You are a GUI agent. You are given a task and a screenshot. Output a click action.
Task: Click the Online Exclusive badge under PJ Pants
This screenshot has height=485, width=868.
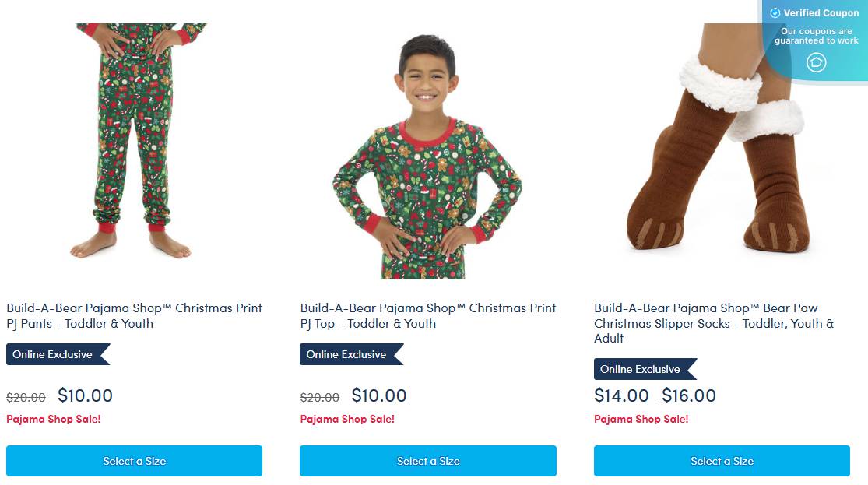54,354
